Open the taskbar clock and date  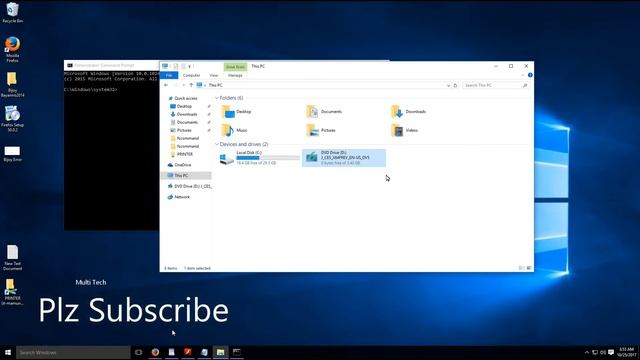626,352
